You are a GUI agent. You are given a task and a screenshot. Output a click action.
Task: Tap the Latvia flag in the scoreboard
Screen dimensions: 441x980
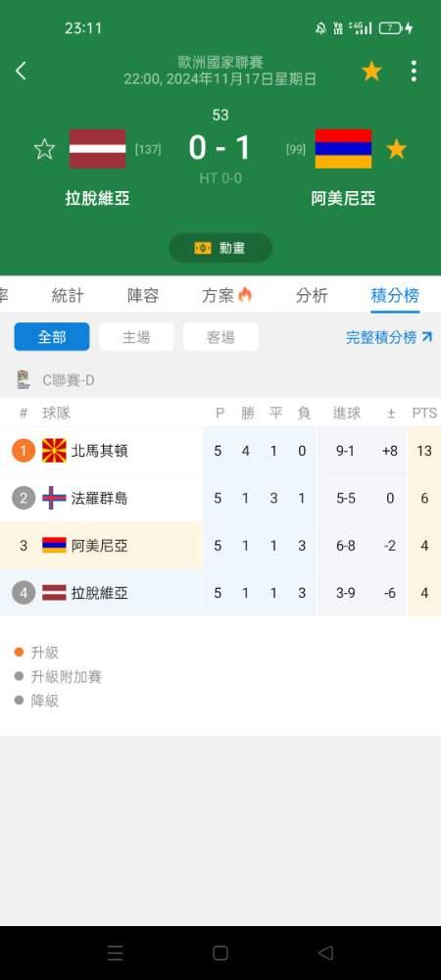[x=97, y=149]
